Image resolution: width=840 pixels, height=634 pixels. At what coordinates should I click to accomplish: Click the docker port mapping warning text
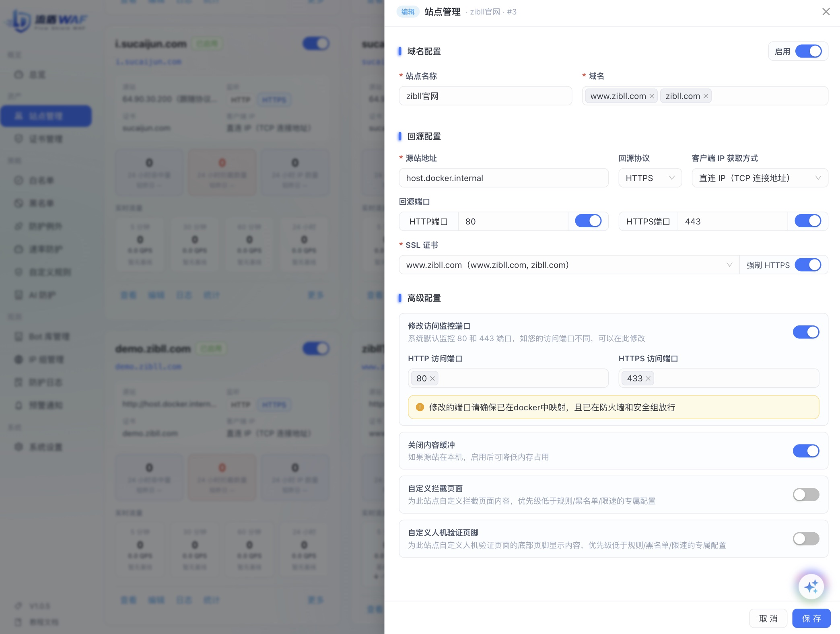(552, 407)
